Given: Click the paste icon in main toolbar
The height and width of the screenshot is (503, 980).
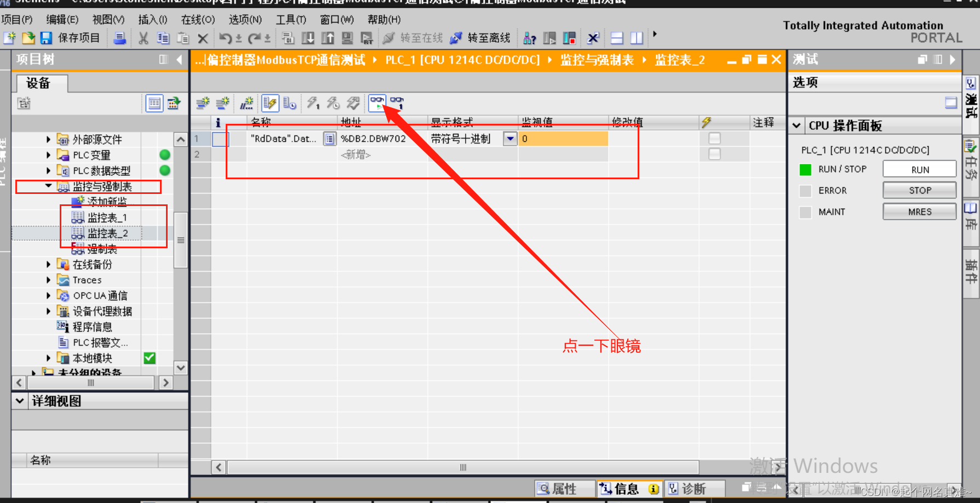Looking at the screenshot, I should click(x=183, y=38).
